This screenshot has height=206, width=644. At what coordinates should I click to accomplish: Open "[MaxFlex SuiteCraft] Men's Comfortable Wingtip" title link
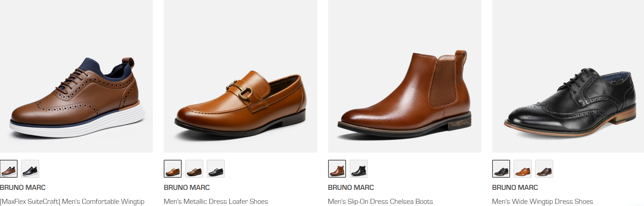72,201
